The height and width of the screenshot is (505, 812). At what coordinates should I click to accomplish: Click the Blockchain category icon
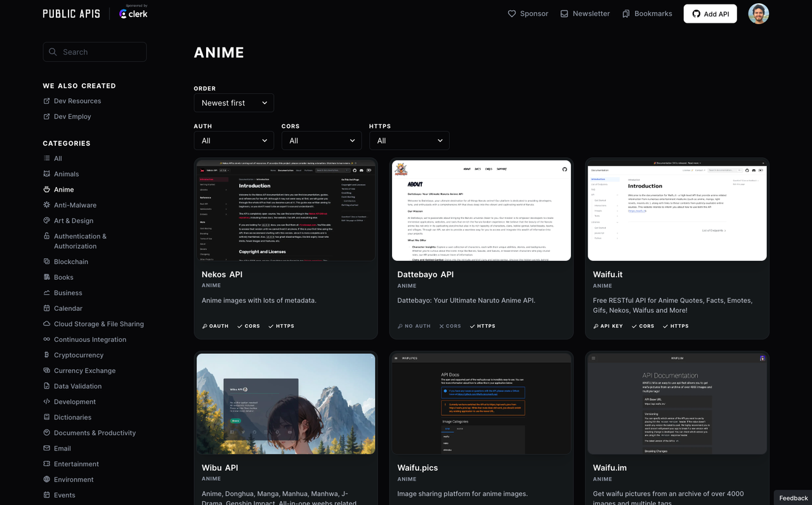click(x=46, y=261)
